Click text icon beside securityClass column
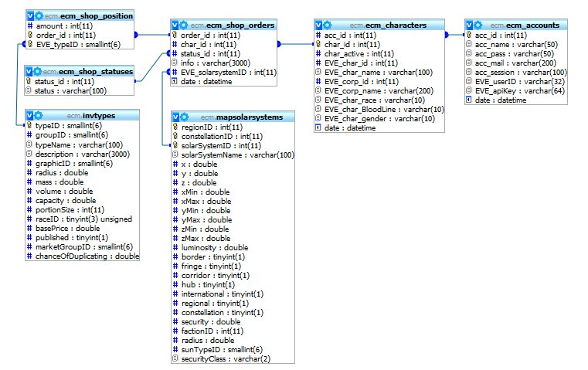Image resolution: width=588 pixels, height=370 pixels. click(175, 358)
